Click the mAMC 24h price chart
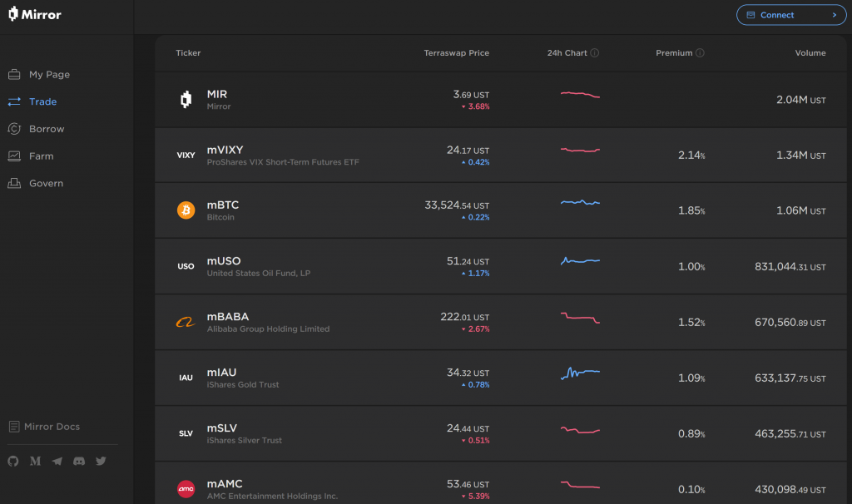 tap(580, 484)
